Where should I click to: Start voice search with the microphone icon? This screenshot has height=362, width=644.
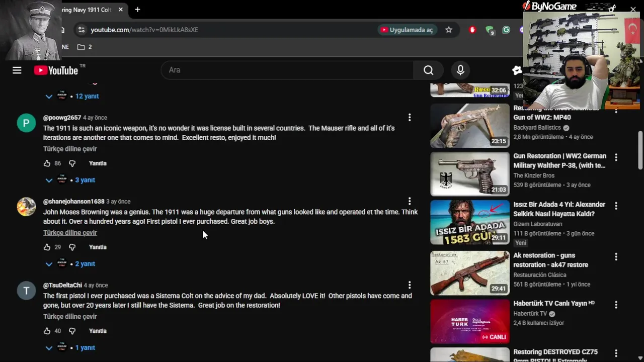pos(460,70)
